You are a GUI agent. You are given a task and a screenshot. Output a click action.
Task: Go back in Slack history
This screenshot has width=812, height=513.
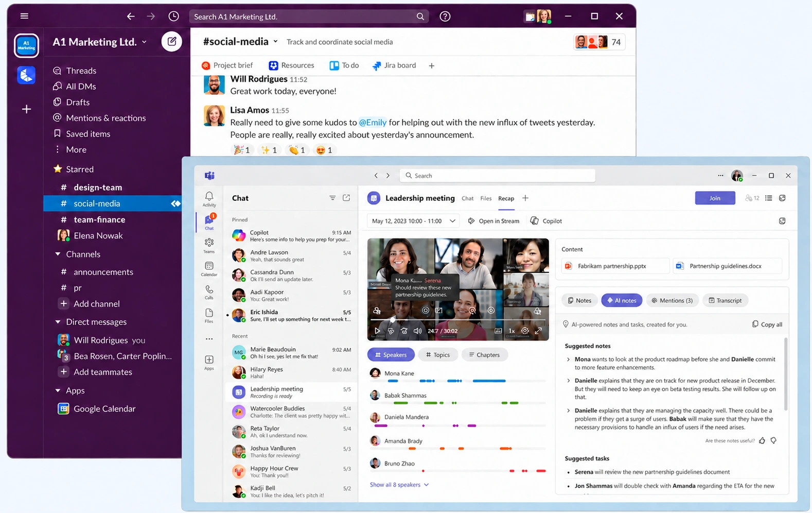pyautogui.click(x=131, y=16)
